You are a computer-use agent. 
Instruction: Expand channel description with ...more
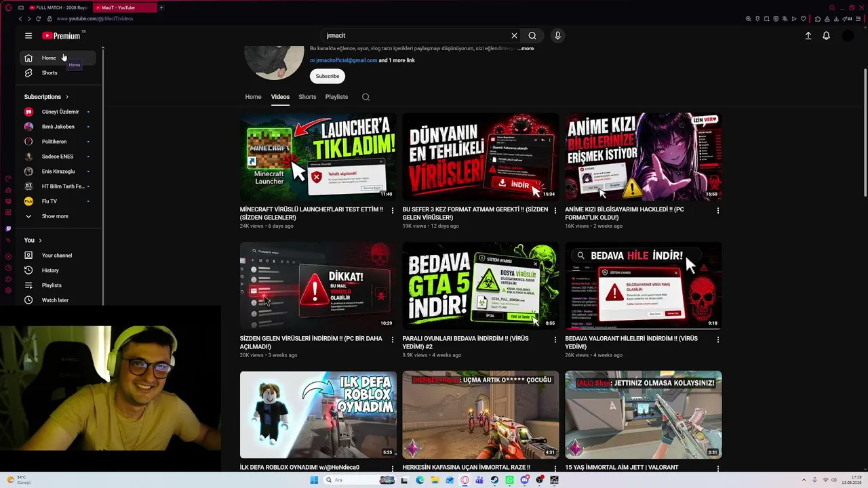(x=526, y=49)
